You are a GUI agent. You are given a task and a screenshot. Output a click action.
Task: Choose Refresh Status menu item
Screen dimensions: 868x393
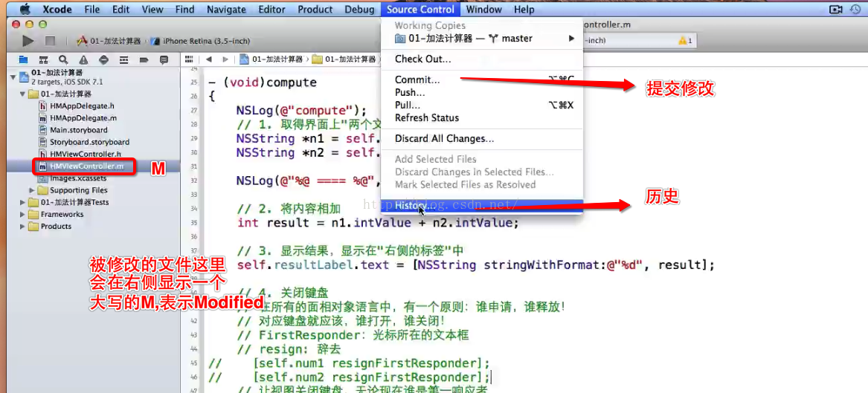[482, 117]
